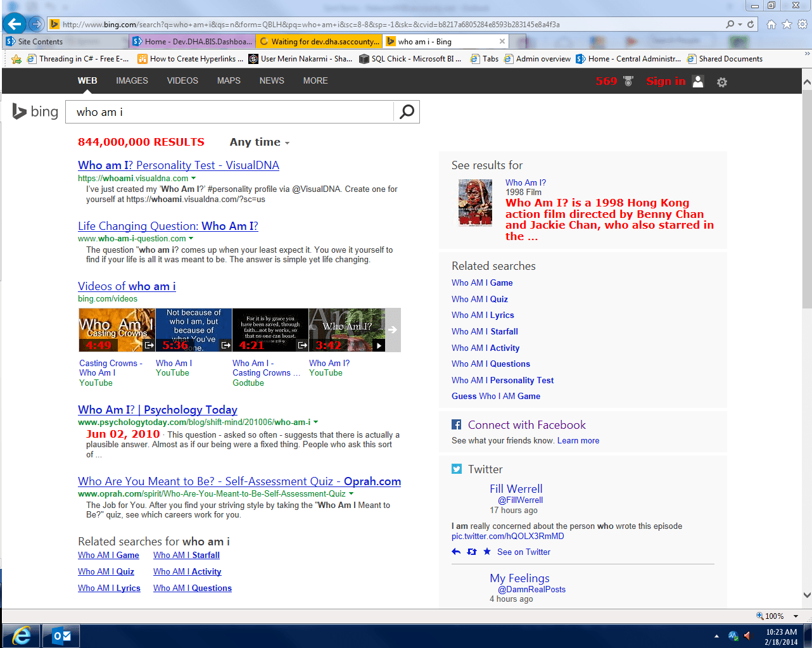Switch to VIDEOS search tab
Image resolution: width=812 pixels, height=648 pixels.
(182, 80)
